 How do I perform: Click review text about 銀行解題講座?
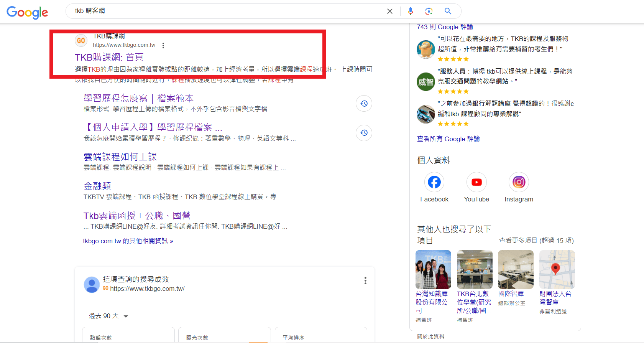click(506, 109)
